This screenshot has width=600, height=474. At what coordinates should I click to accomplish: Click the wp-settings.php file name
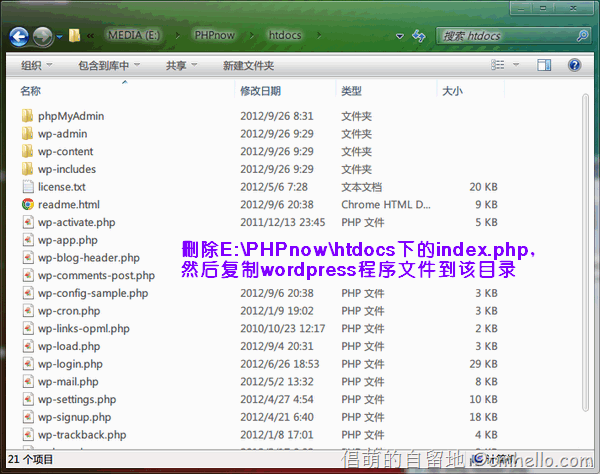click(77, 399)
